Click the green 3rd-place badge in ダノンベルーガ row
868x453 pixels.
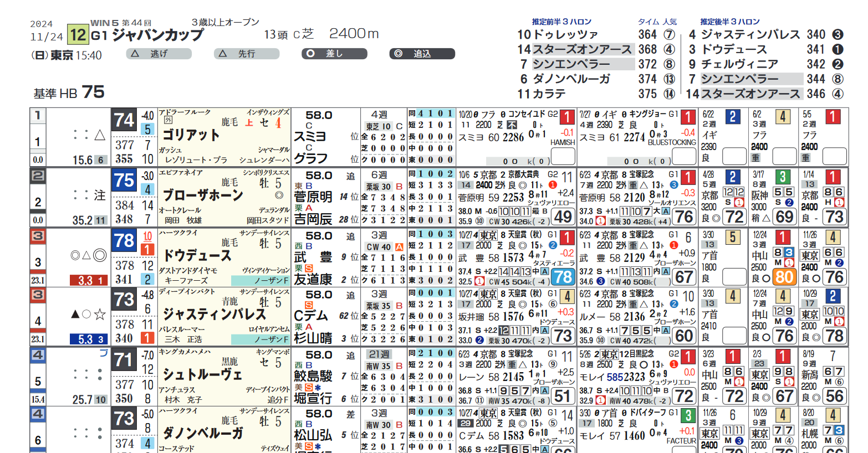click(688, 415)
